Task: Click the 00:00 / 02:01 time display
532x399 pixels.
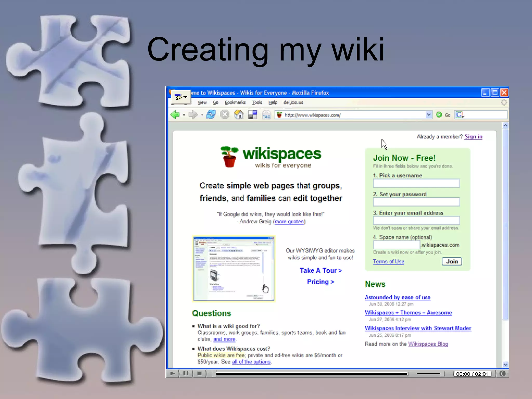Action: (473, 374)
